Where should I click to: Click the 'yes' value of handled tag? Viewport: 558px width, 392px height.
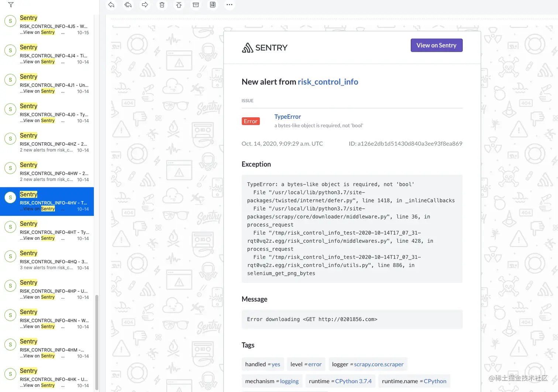276,364
